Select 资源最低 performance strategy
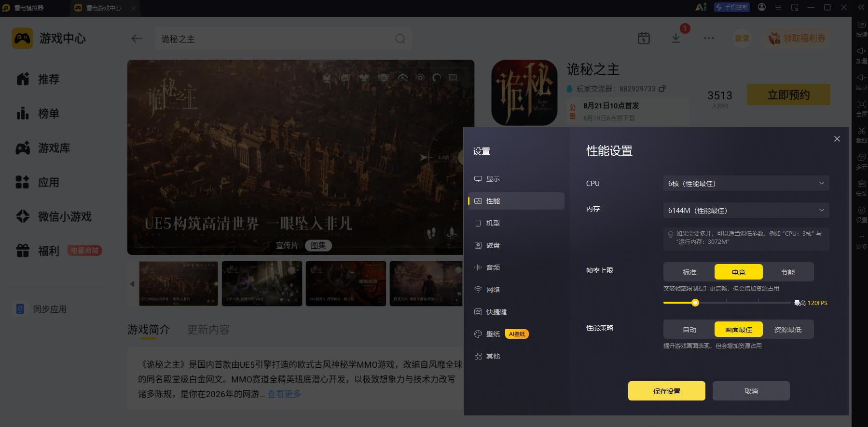The width and height of the screenshot is (868, 427). (788, 330)
